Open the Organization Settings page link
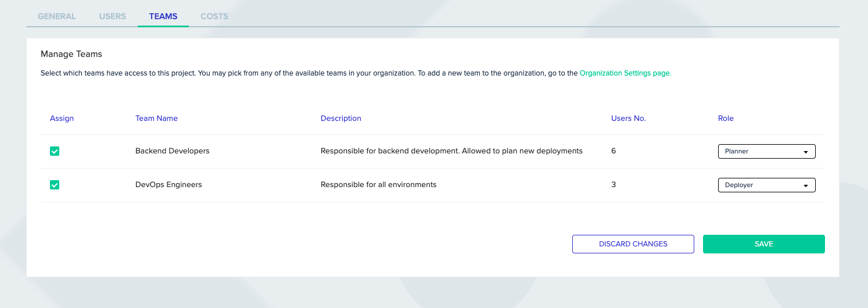 click(x=626, y=73)
